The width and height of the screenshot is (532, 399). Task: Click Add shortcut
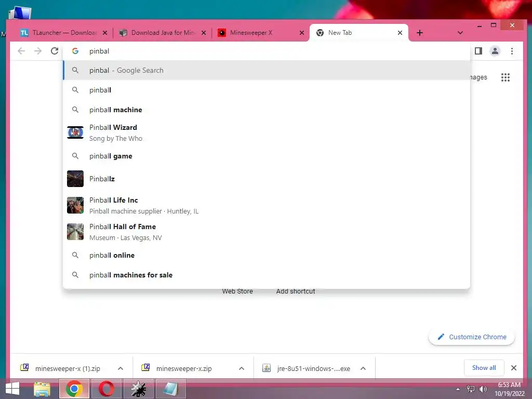coord(296,291)
